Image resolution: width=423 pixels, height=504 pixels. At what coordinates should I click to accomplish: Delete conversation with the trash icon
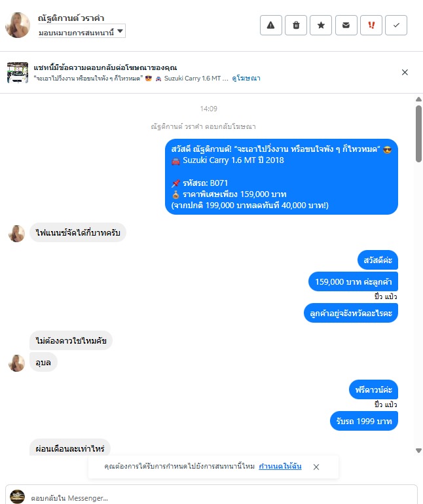pos(296,25)
